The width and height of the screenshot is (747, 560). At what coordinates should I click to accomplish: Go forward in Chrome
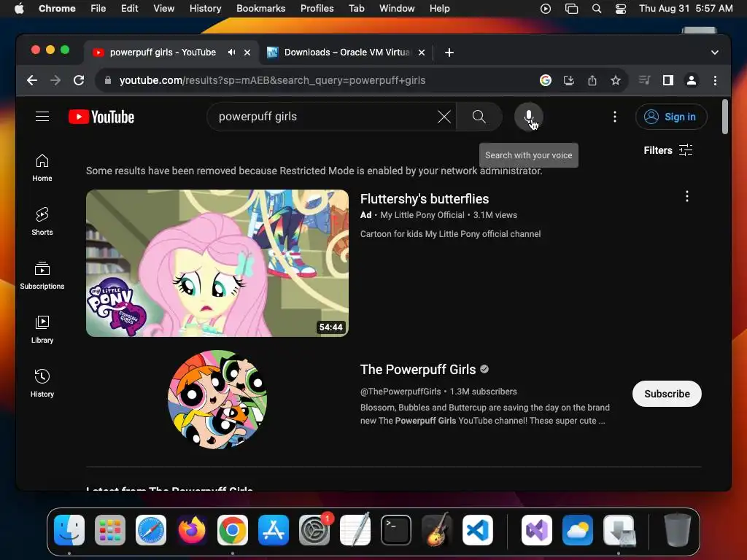55,80
